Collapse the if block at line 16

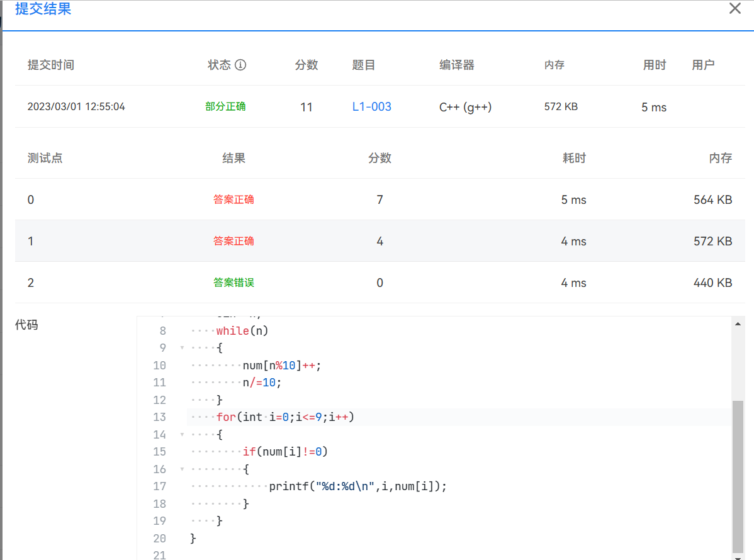[x=182, y=469]
